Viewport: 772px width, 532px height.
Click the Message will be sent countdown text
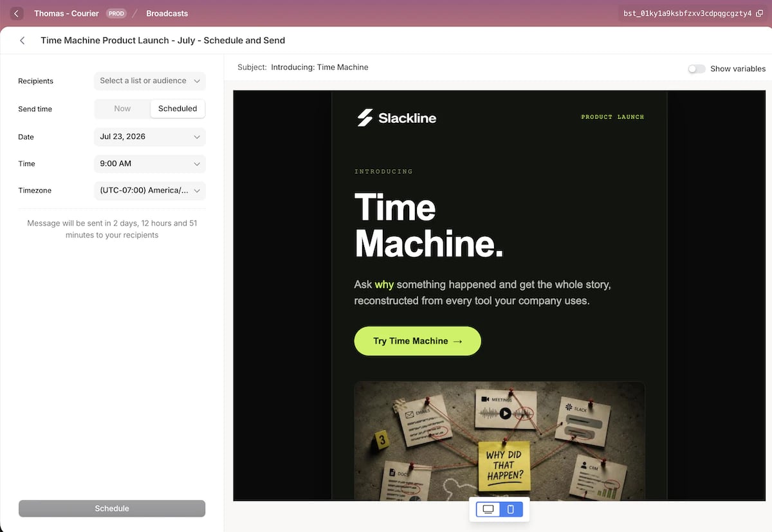click(x=112, y=229)
